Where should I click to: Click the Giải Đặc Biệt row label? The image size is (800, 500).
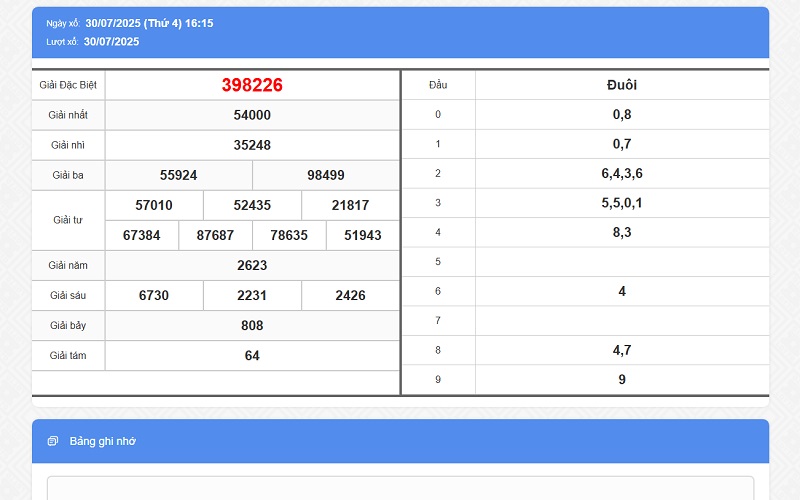coord(68,85)
